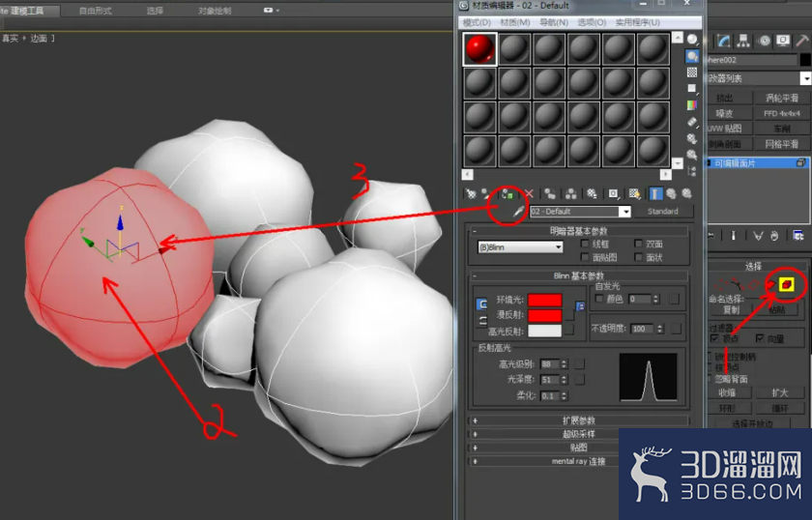Viewport: 812px width, 520px height.
Task: Click Configure Modifier Sets icon
Action: pos(798,236)
